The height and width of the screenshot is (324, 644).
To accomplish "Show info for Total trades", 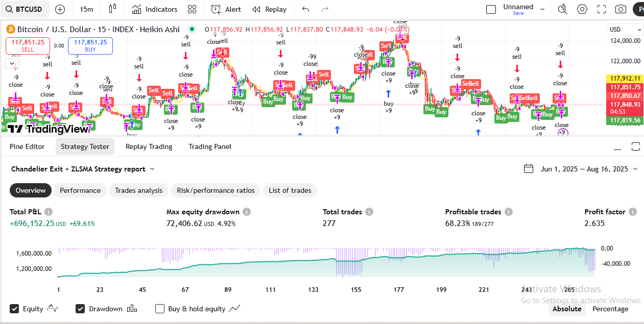I will coord(369,212).
